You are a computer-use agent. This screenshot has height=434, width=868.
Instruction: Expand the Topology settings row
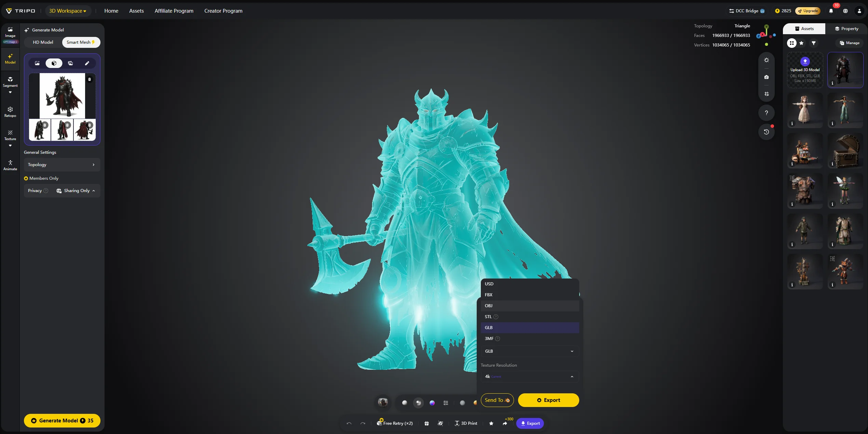pos(62,165)
